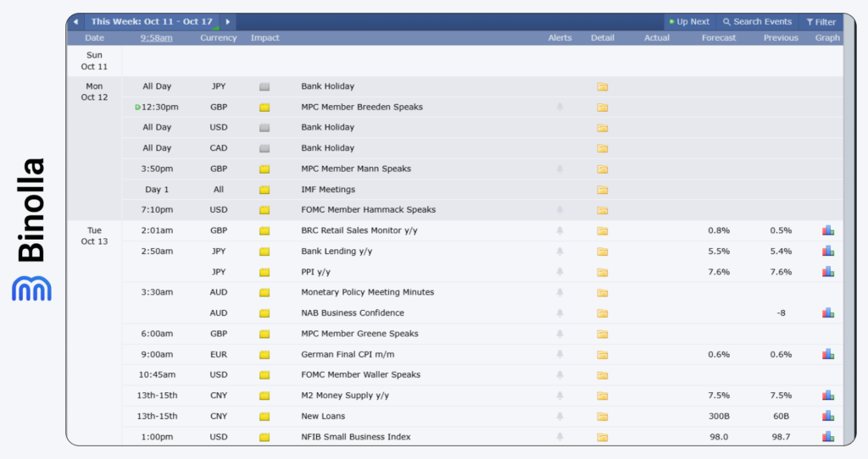This screenshot has width=868, height=459.
Task: Click the Impact column header
Action: tap(264, 37)
